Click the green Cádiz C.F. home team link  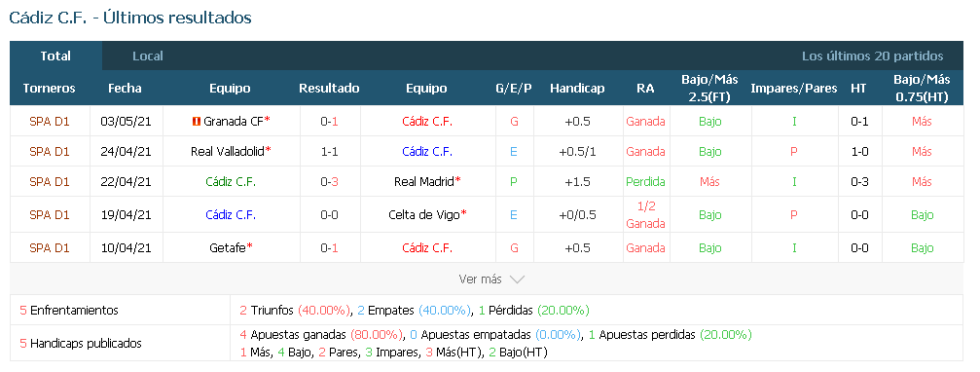pos(232,182)
